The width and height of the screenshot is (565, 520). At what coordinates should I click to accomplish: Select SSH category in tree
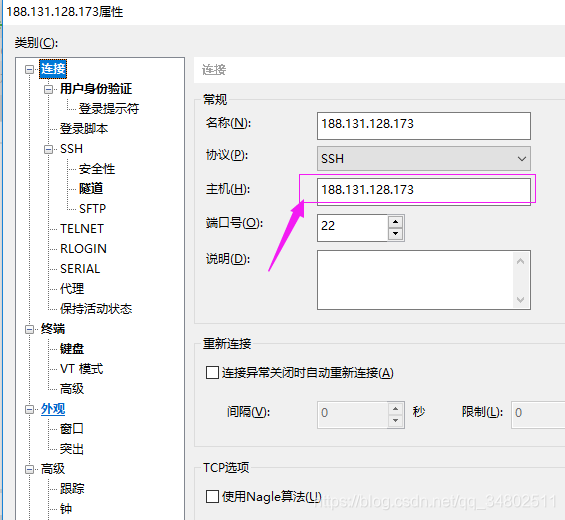coord(71,149)
